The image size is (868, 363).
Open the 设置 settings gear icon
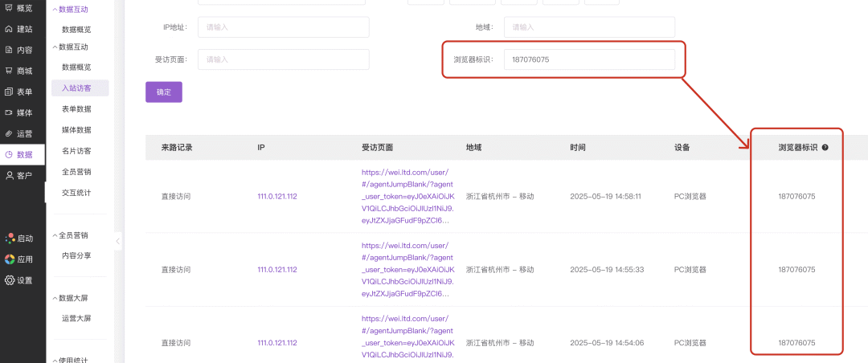[10, 280]
